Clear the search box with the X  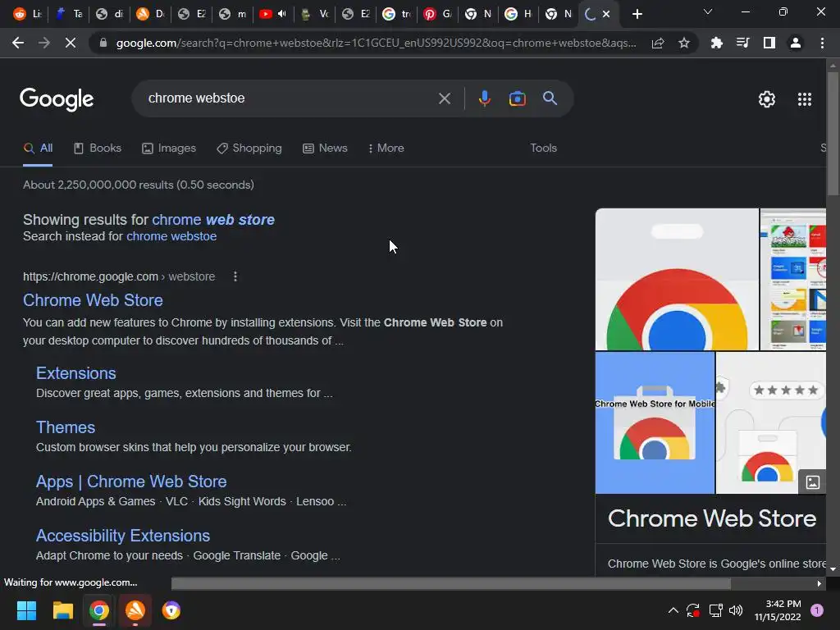click(444, 98)
